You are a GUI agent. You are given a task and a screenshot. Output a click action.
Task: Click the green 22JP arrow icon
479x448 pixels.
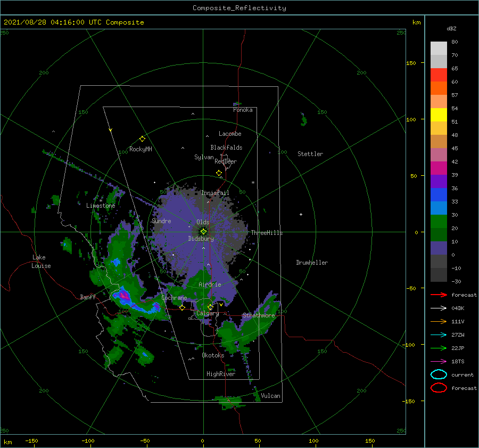439,348
